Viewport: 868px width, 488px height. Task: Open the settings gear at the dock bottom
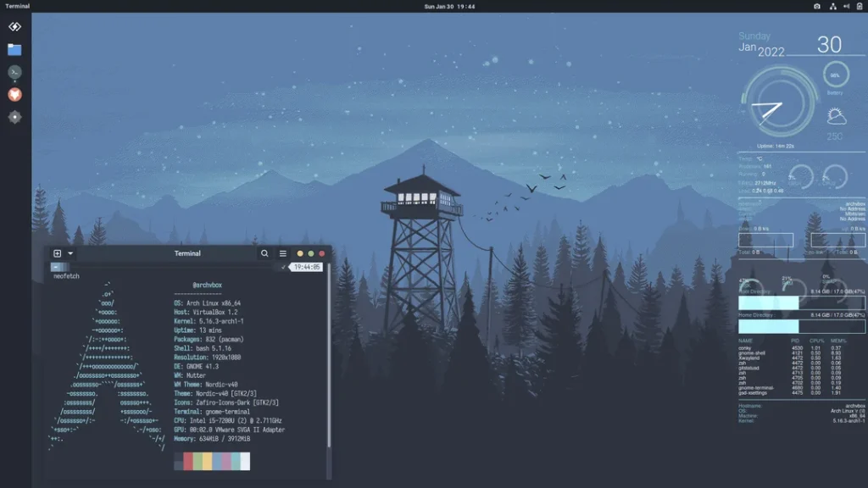click(x=14, y=117)
